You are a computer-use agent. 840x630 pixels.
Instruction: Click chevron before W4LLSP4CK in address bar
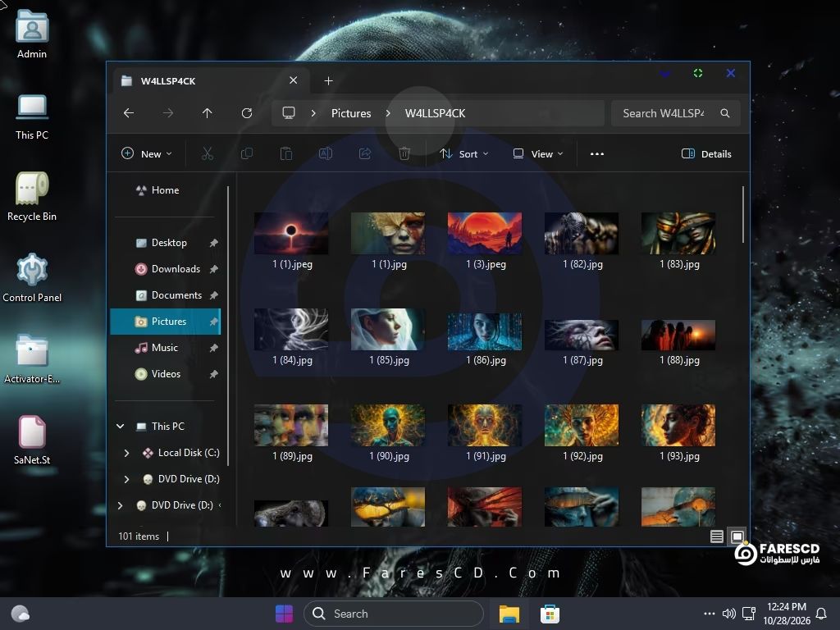pos(388,113)
